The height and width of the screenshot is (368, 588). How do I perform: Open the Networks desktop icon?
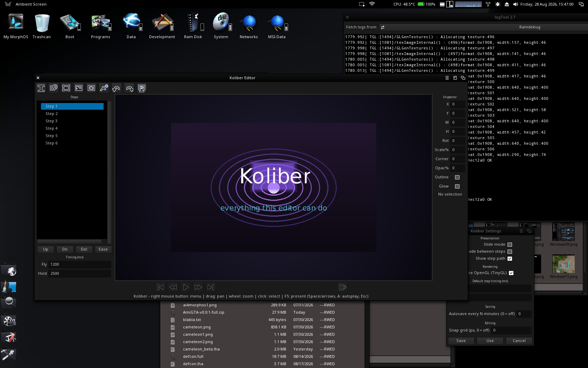pos(249,26)
